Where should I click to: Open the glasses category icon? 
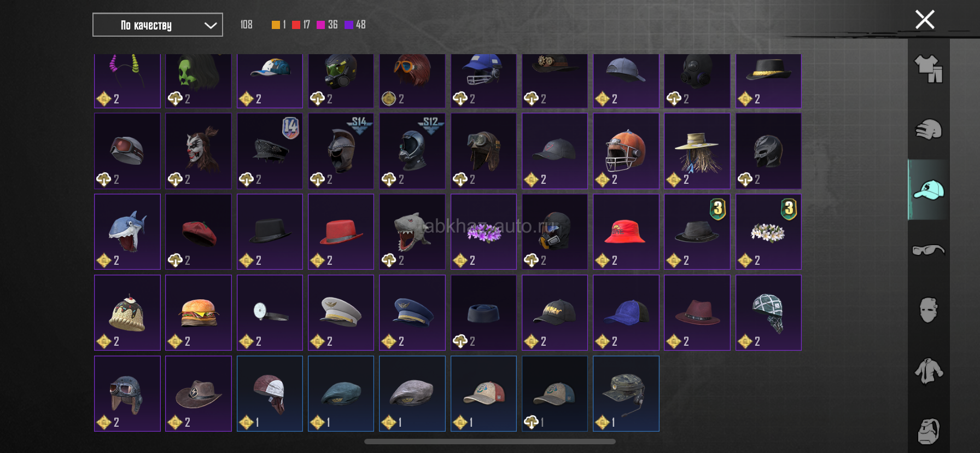click(x=929, y=250)
